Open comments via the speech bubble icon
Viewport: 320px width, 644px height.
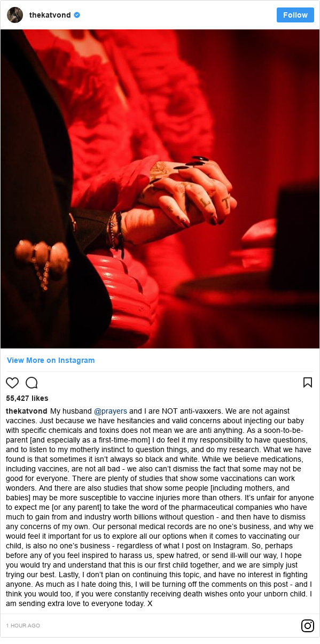(32, 383)
